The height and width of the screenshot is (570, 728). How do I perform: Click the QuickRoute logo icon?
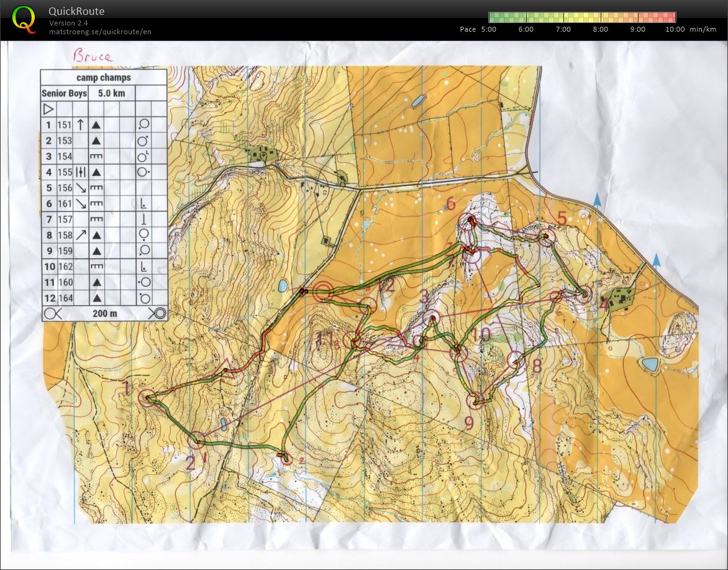pyautogui.click(x=24, y=19)
